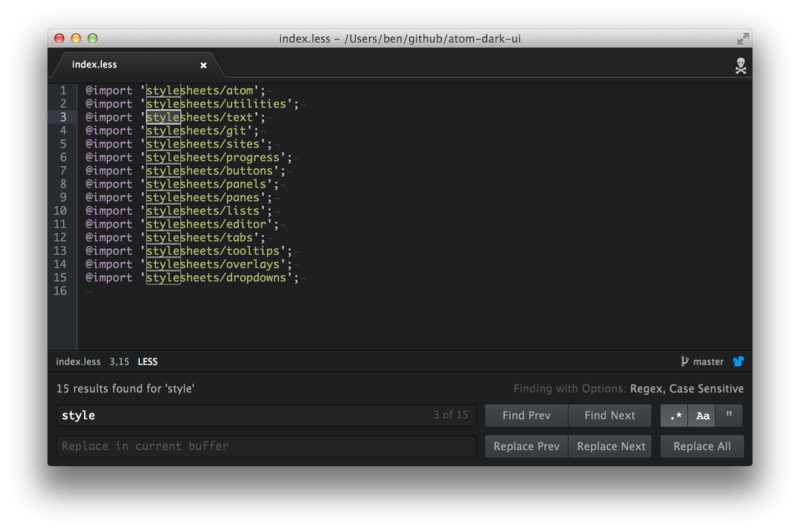Click index.less file name in status bar

pyautogui.click(x=79, y=362)
